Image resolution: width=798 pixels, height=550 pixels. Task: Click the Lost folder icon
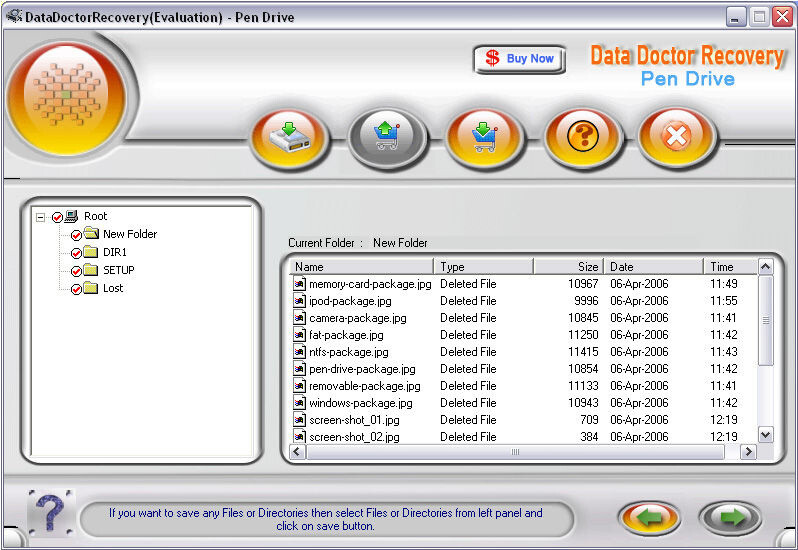(91, 288)
